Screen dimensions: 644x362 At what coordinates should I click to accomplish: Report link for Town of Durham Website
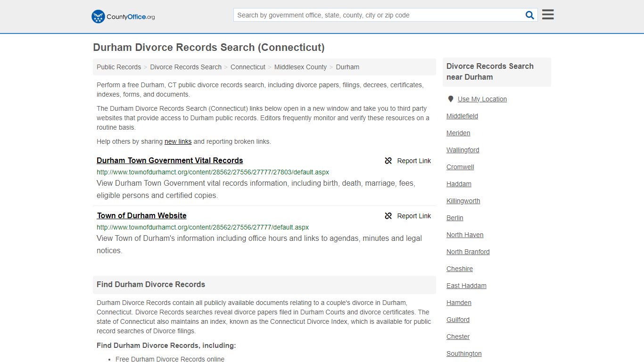click(408, 216)
